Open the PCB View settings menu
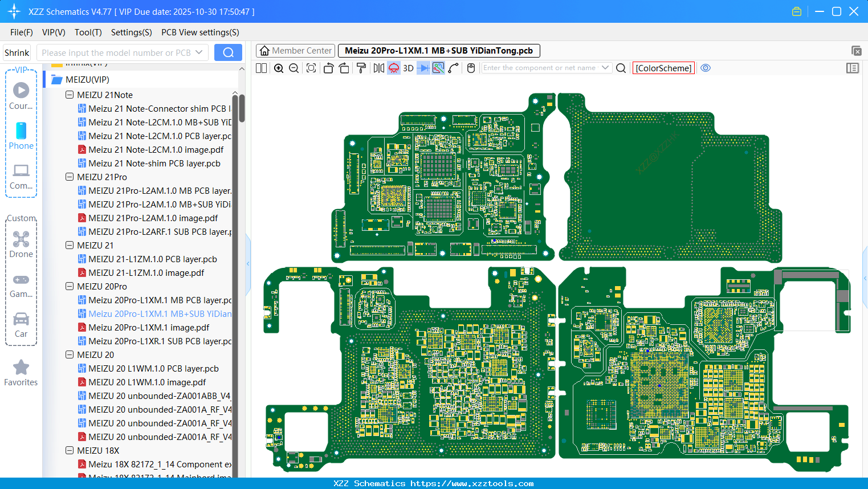868x489 pixels. 200,32
